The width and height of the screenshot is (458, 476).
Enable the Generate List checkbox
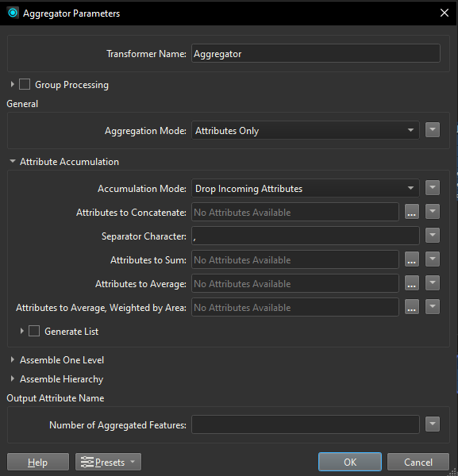click(x=34, y=331)
